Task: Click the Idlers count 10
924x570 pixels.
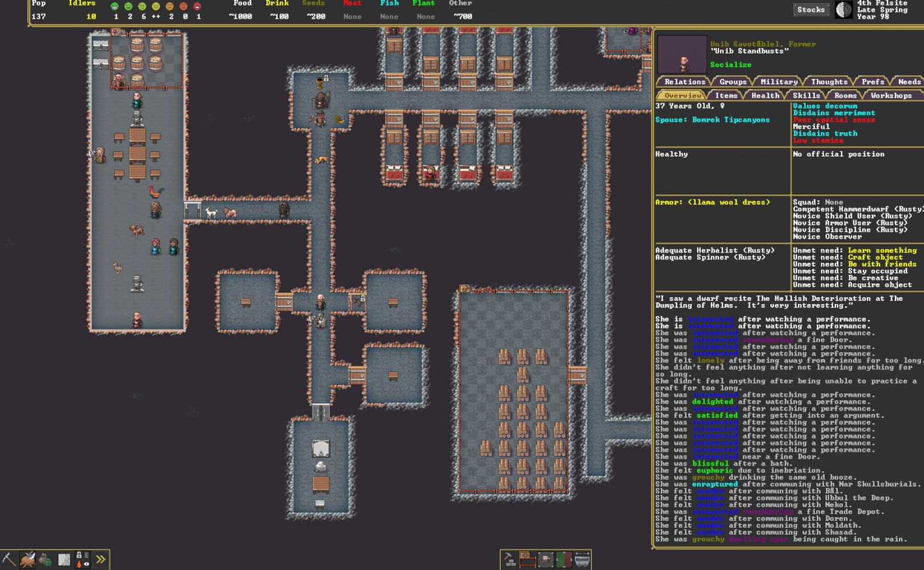Action: [91, 17]
